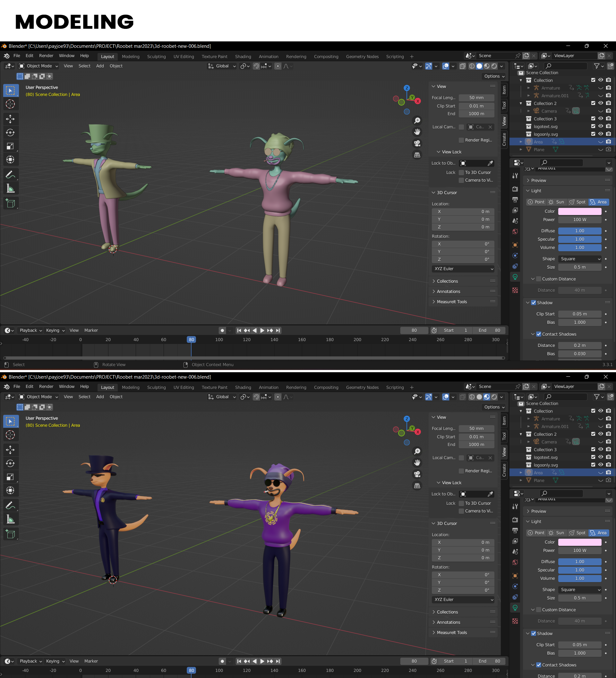The image size is (616, 678).
Task: Switch to wireframe shading in top window
Action: click(472, 66)
